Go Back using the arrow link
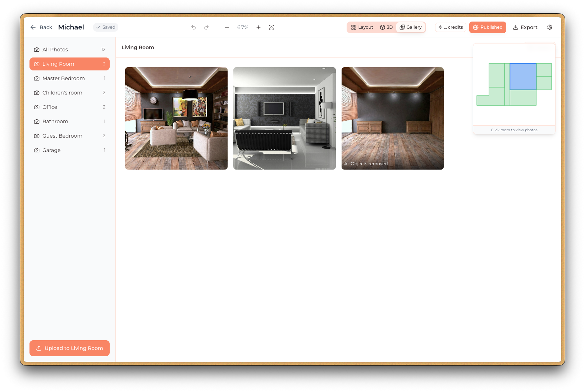585x392 pixels. coord(33,27)
